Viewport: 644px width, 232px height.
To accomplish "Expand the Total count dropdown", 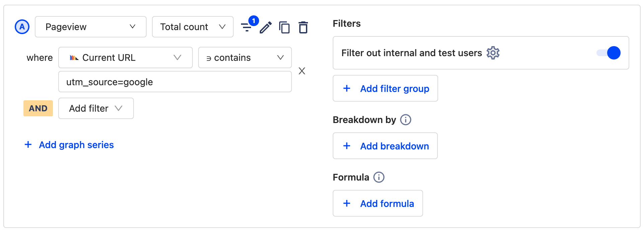I will 192,27.
